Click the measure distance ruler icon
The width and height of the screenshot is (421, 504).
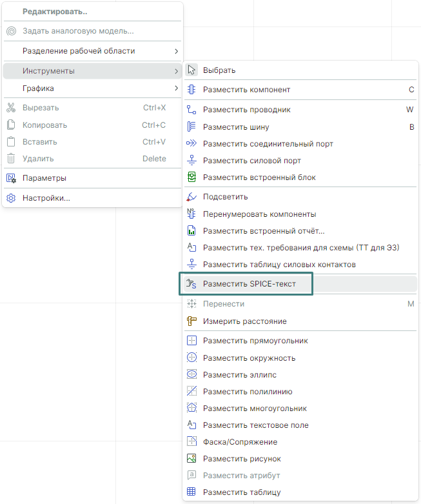(191, 321)
